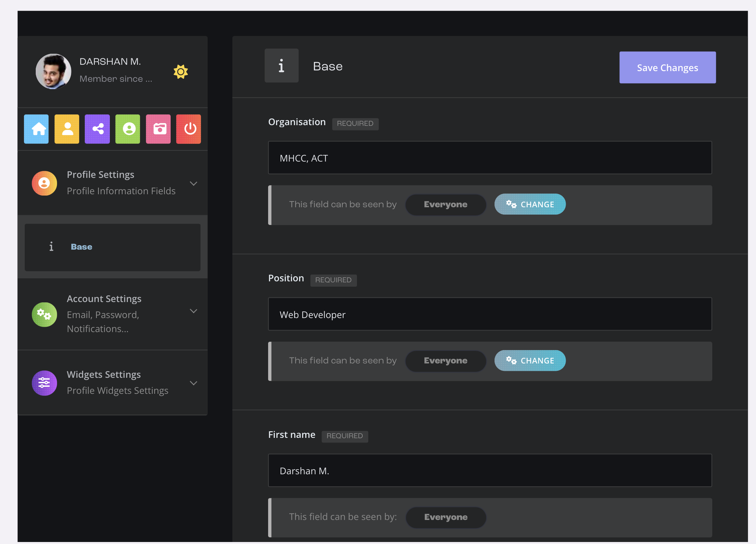Click the 'Profile Information Fields' subtitle
Viewport: 756px width, 544px height.
pyautogui.click(x=121, y=191)
